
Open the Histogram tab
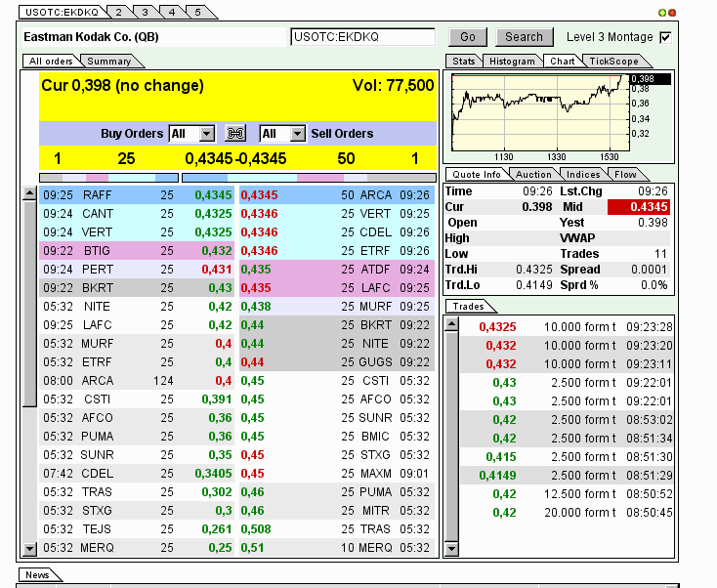(512, 62)
